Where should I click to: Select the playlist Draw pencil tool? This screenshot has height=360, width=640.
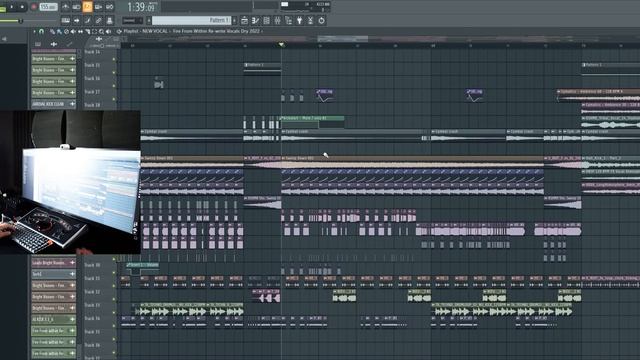point(52,31)
